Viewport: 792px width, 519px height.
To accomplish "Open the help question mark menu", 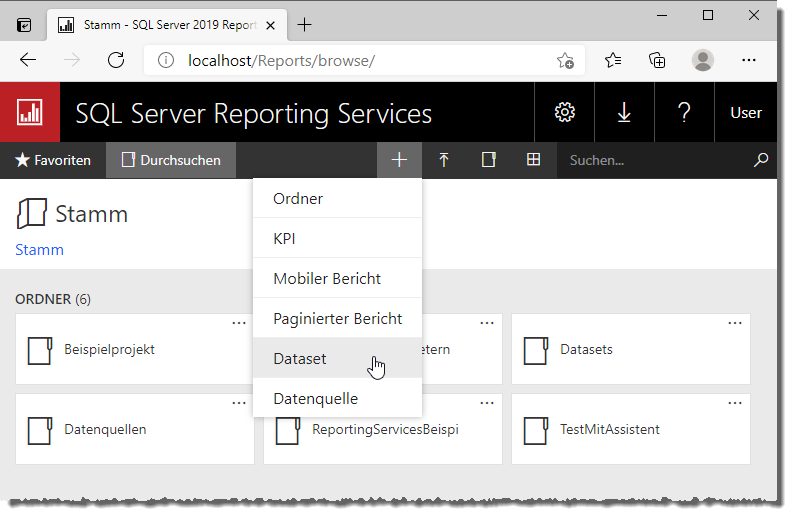I will tap(684, 113).
